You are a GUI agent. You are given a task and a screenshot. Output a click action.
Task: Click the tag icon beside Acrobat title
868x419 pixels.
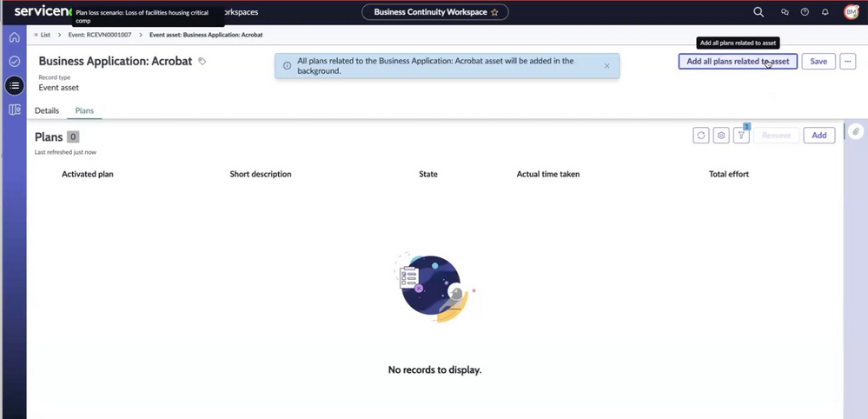point(202,62)
